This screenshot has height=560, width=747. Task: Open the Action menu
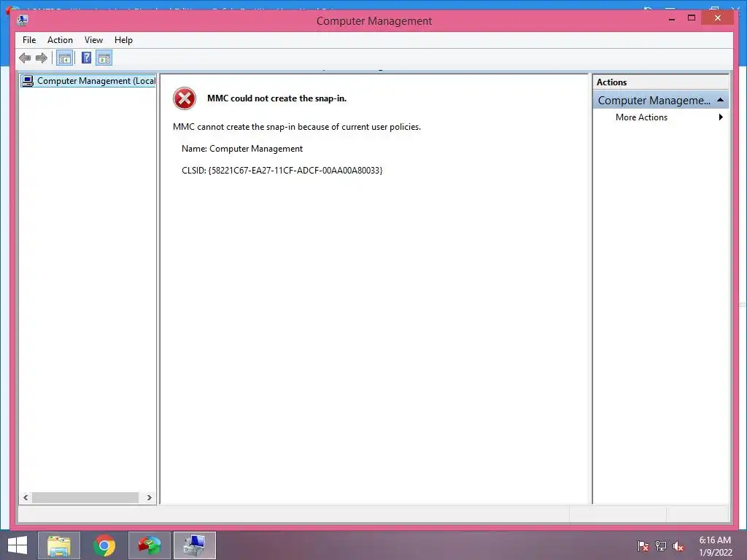pos(60,40)
